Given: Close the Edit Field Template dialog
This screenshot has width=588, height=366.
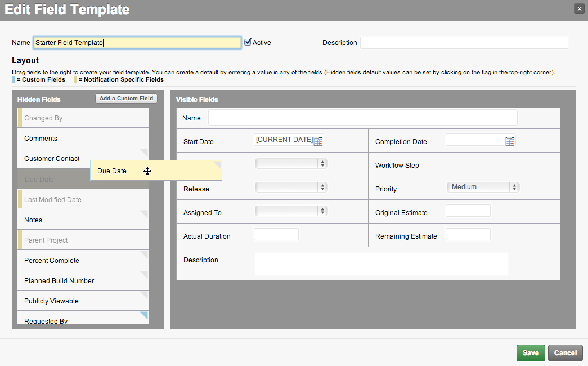Looking at the screenshot, I should coord(580,8).
